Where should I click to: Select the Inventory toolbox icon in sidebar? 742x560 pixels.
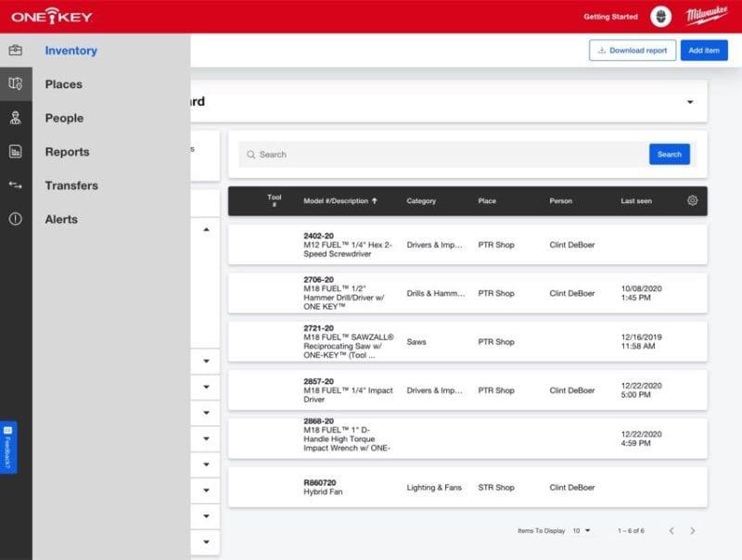13,50
